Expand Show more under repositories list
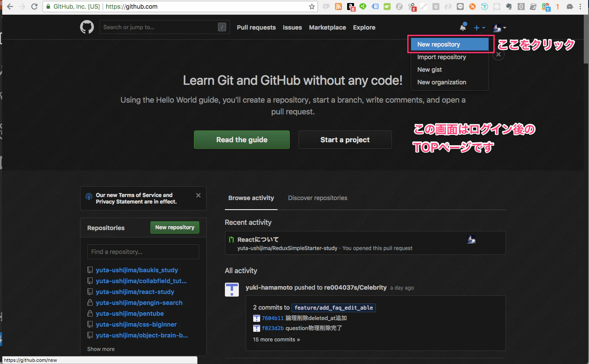Viewport: 589px width, 364px height. click(x=100, y=349)
